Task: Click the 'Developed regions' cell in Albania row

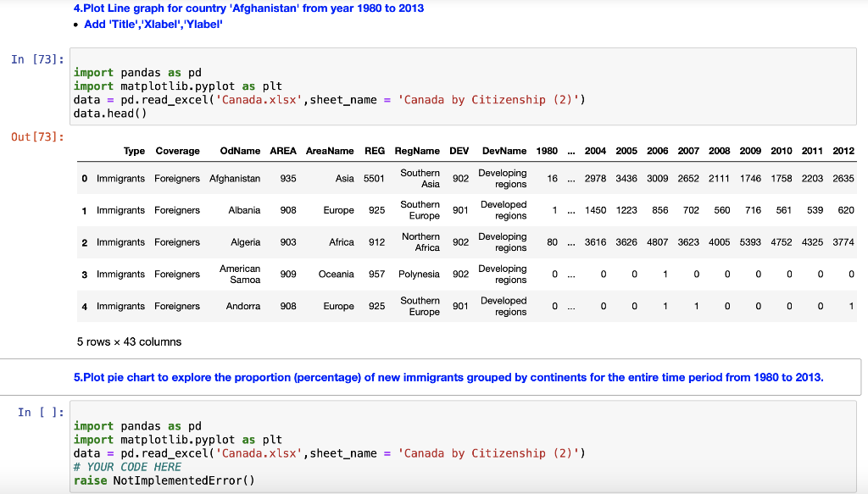Action: 504,210
